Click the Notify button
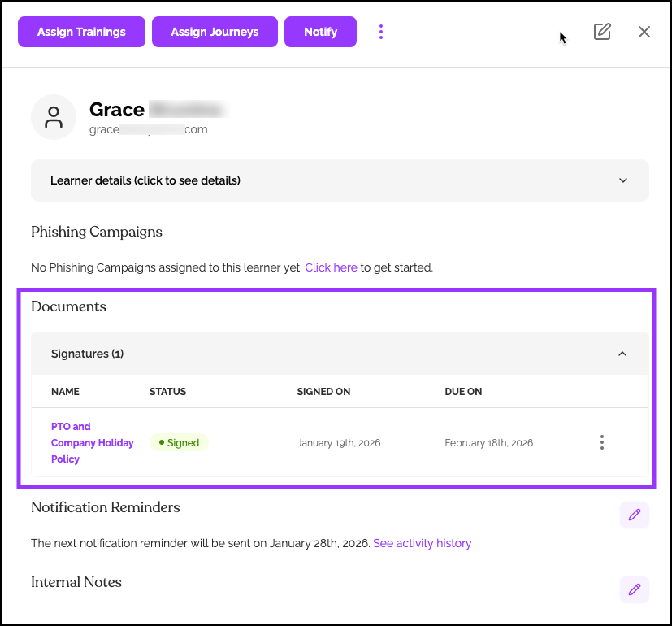The image size is (672, 626). 320,32
